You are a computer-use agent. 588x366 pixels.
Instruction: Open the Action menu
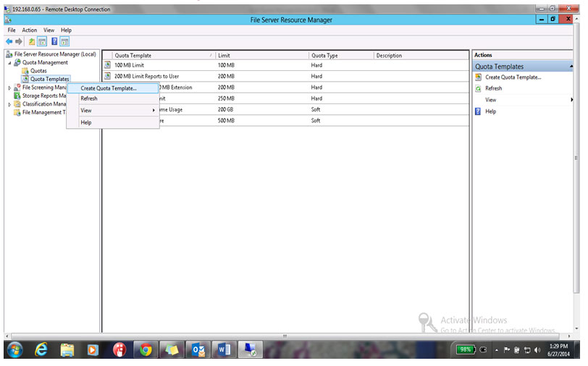tap(29, 30)
